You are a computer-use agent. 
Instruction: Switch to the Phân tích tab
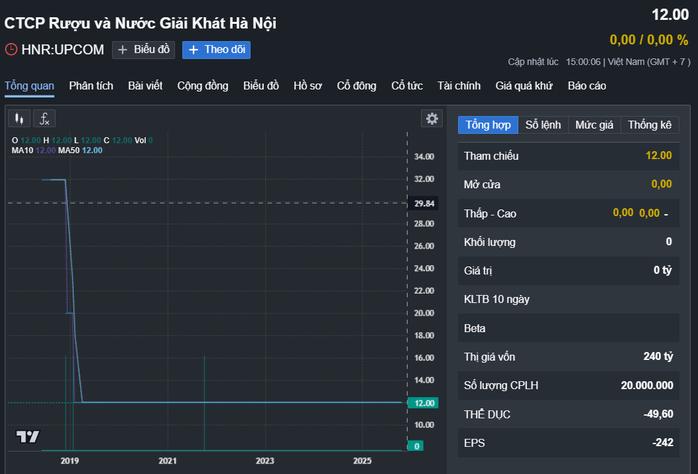pyautogui.click(x=91, y=86)
